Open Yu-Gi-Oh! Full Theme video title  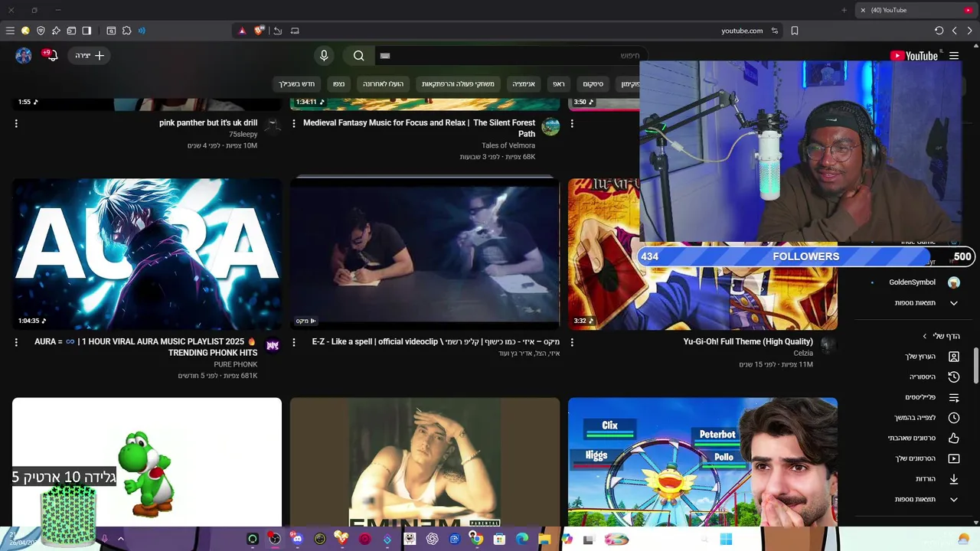748,342
